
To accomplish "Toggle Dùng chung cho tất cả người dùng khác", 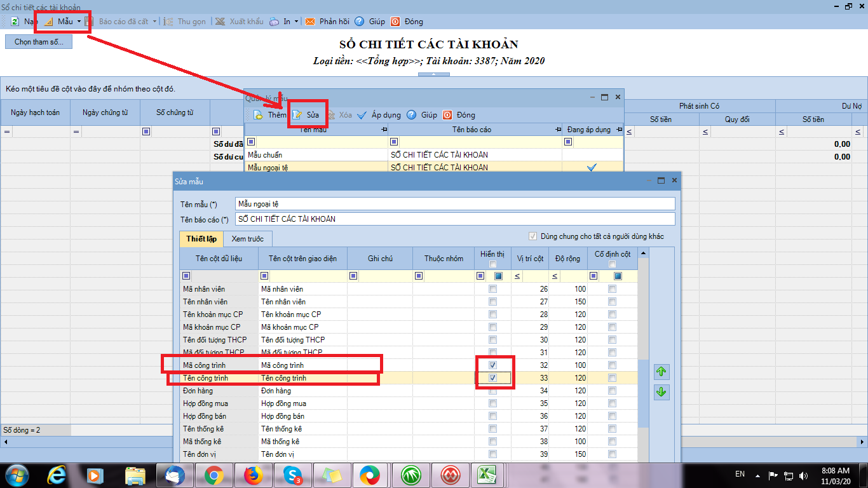I will coord(533,236).
